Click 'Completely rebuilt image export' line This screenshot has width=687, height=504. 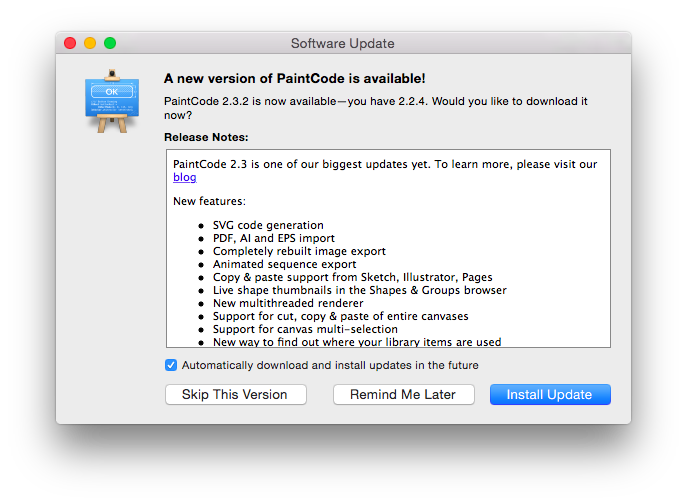tap(299, 251)
